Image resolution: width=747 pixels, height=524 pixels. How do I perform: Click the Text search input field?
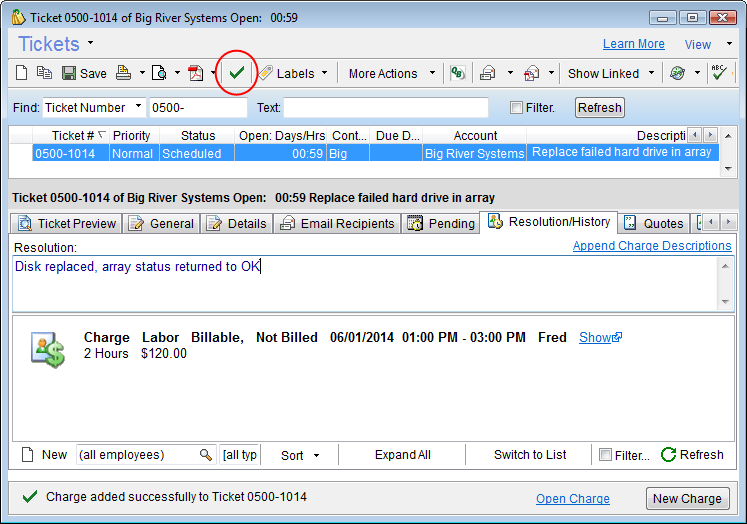coord(386,108)
